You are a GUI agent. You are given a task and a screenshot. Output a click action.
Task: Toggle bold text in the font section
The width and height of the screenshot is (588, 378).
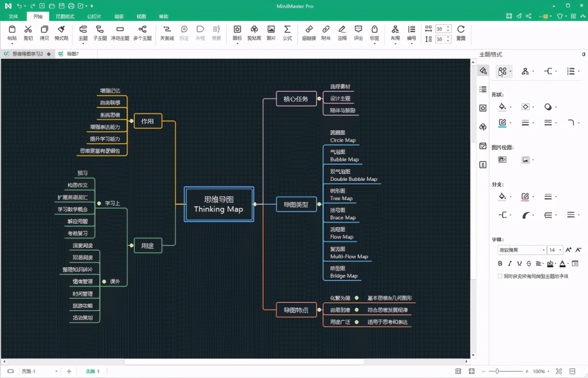click(x=500, y=264)
